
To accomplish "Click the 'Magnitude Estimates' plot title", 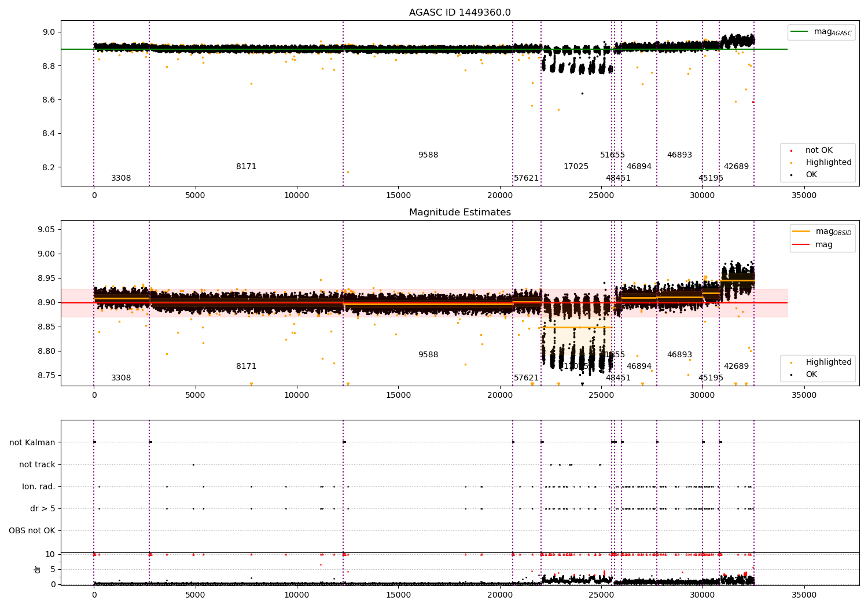I will coord(459,213).
